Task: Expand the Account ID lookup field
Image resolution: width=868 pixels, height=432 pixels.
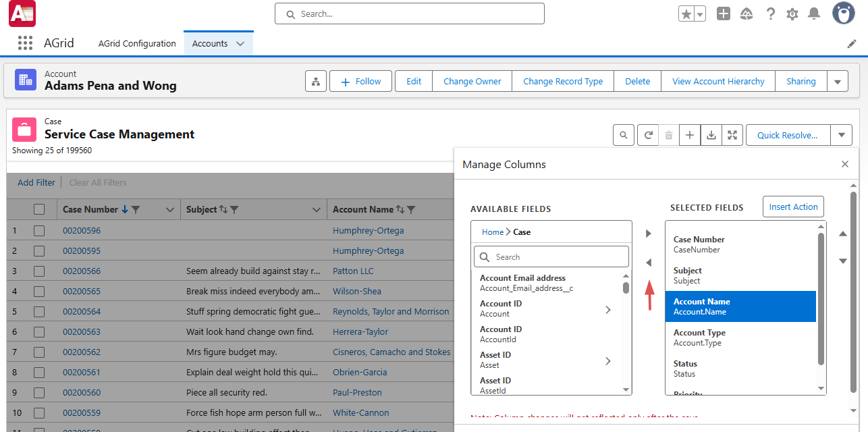Action: (608, 310)
